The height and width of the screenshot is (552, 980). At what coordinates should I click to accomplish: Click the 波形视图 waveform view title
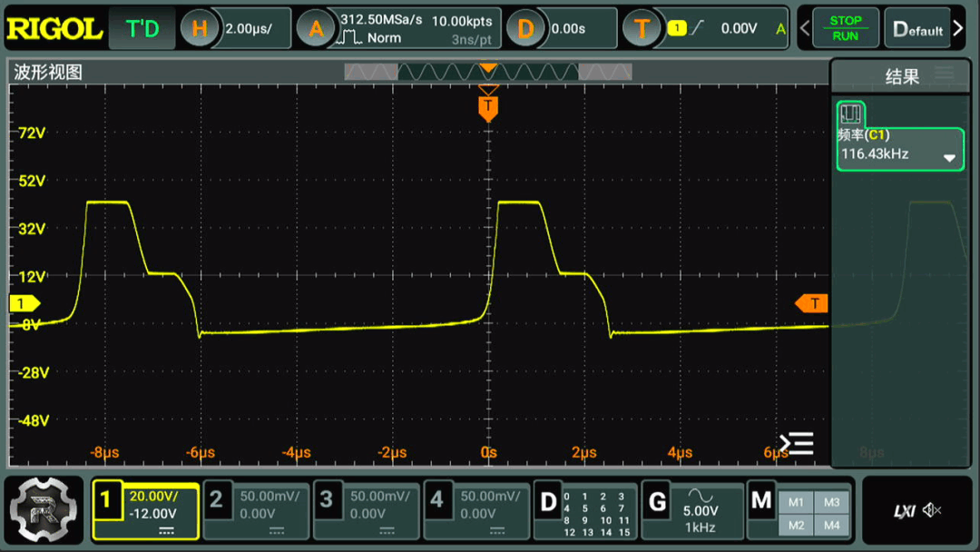tap(48, 73)
